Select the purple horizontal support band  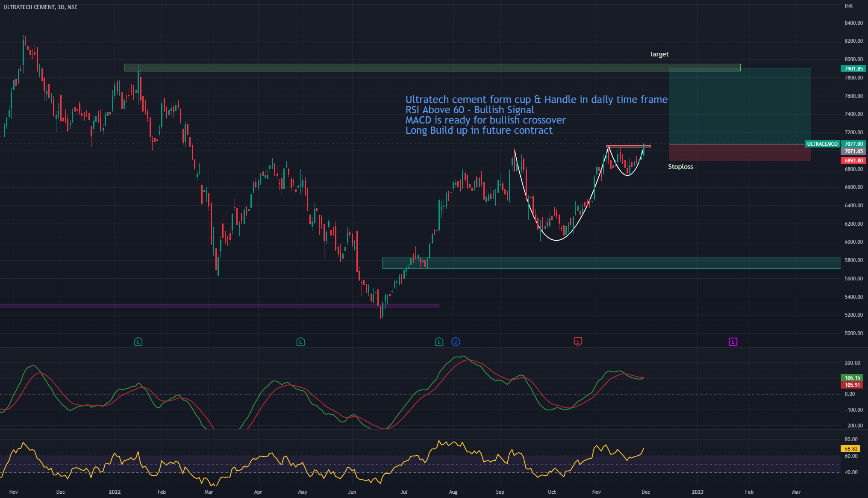pos(214,306)
